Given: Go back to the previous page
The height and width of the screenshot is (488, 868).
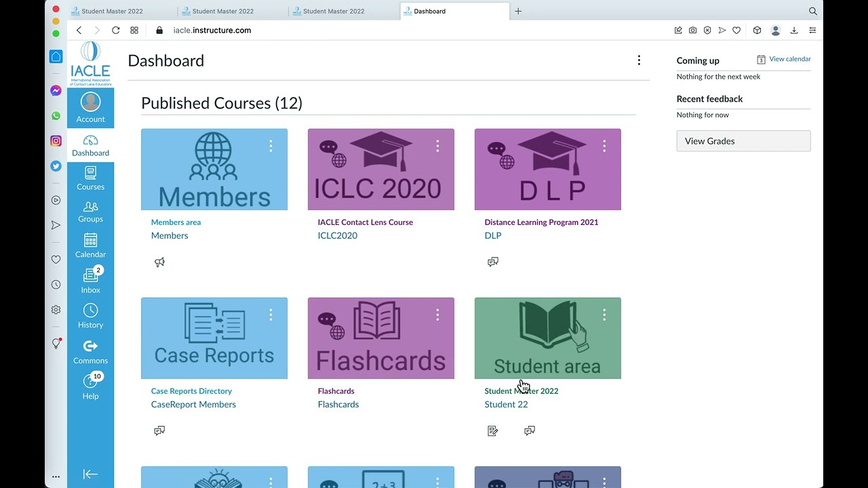Looking at the screenshot, I should [x=79, y=30].
